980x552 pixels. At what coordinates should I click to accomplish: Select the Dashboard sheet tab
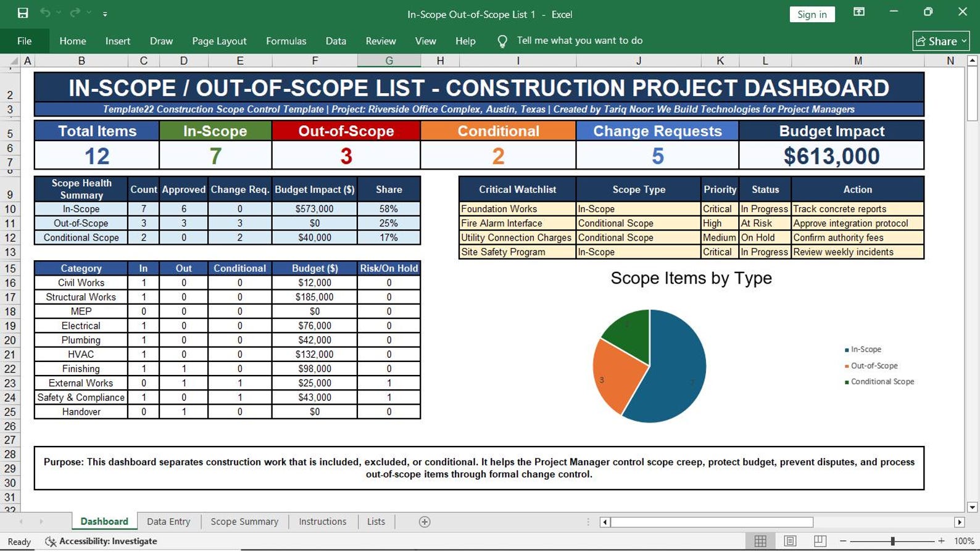[104, 522]
